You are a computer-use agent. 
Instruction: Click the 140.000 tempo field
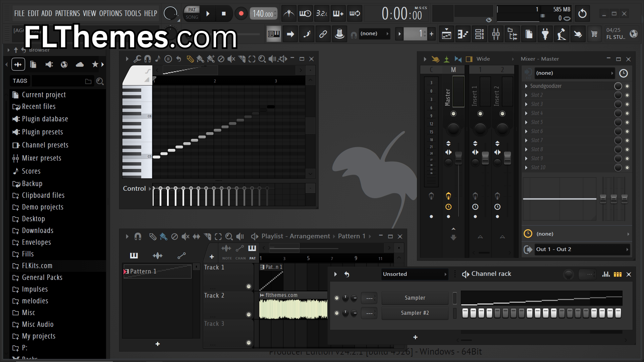point(264,14)
